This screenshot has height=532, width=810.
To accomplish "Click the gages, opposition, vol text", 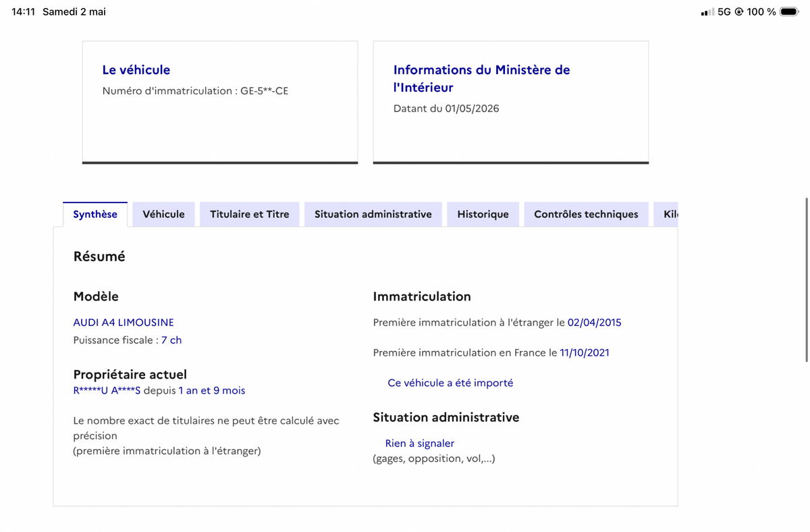I will tap(434, 459).
